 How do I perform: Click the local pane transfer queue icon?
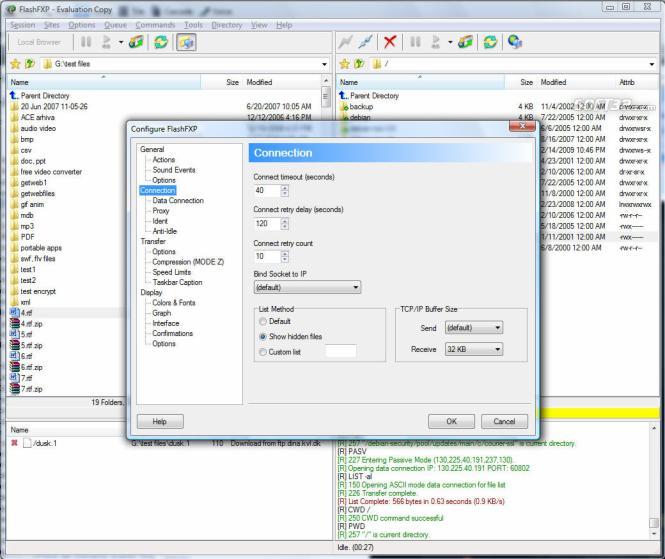pyautogui.click(x=136, y=42)
